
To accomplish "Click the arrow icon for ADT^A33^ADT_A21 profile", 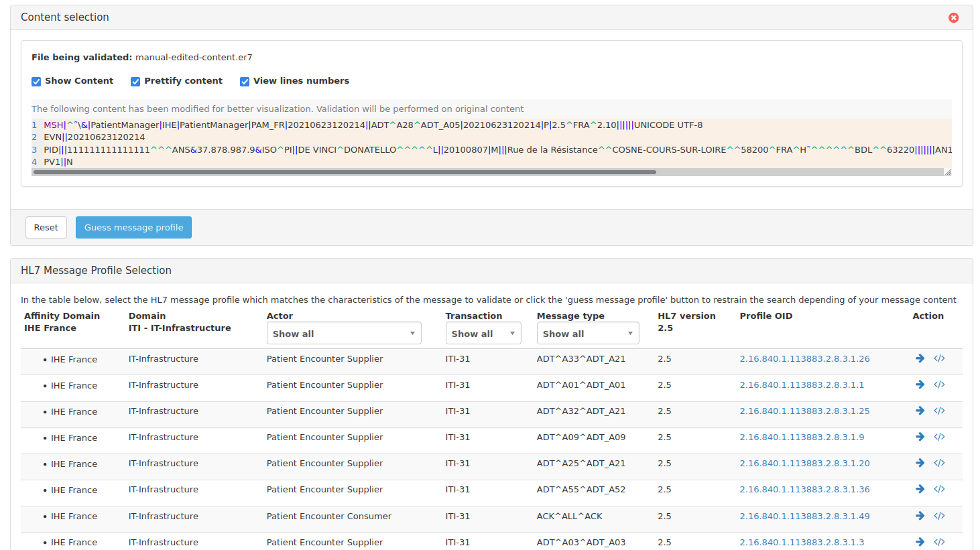I will tap(920, 359).
